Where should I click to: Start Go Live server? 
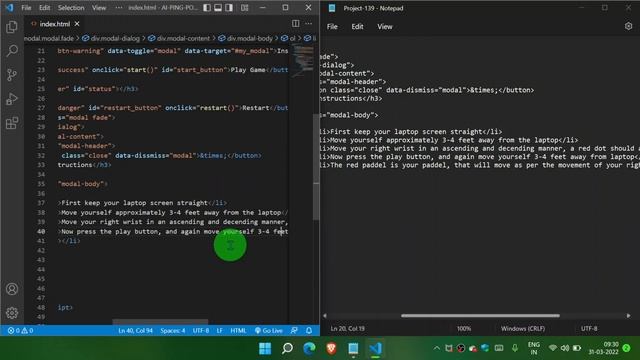[x=269, y=330]
